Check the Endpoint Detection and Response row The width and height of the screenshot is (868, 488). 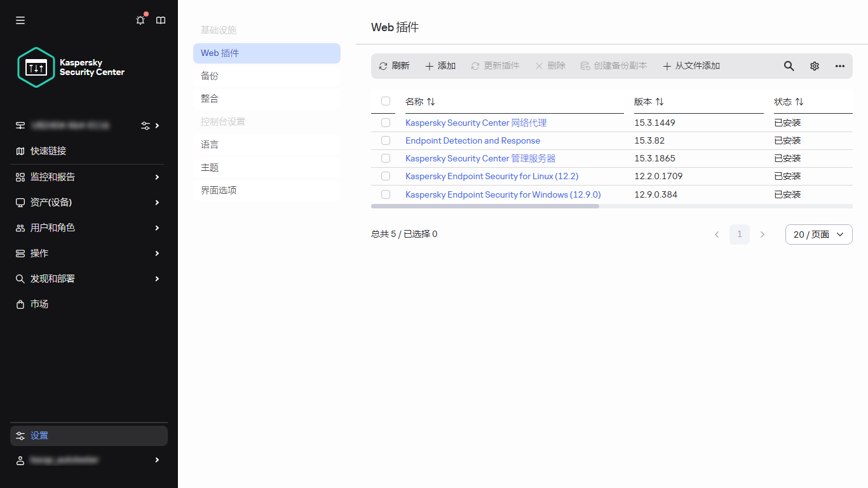(x=386, y=140)
